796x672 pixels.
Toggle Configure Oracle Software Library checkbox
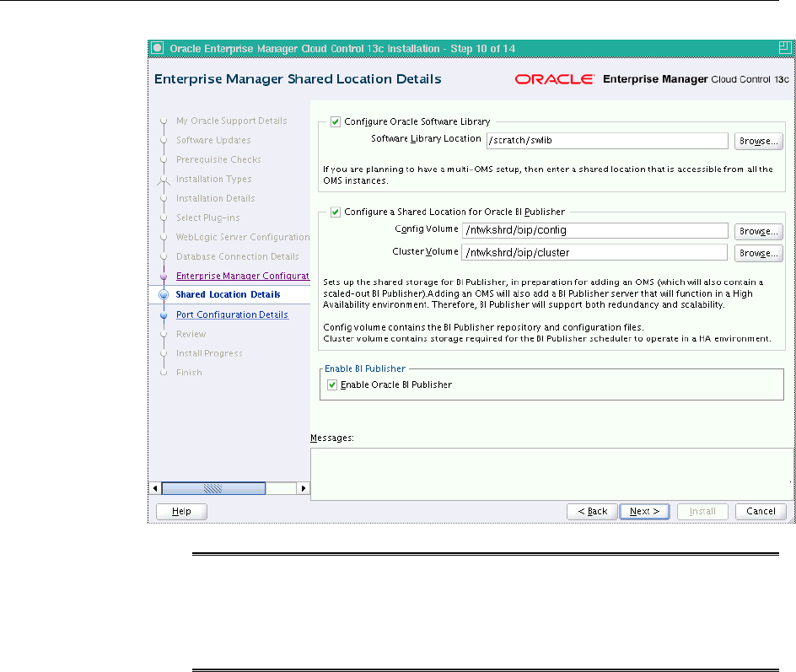point(335,121)
